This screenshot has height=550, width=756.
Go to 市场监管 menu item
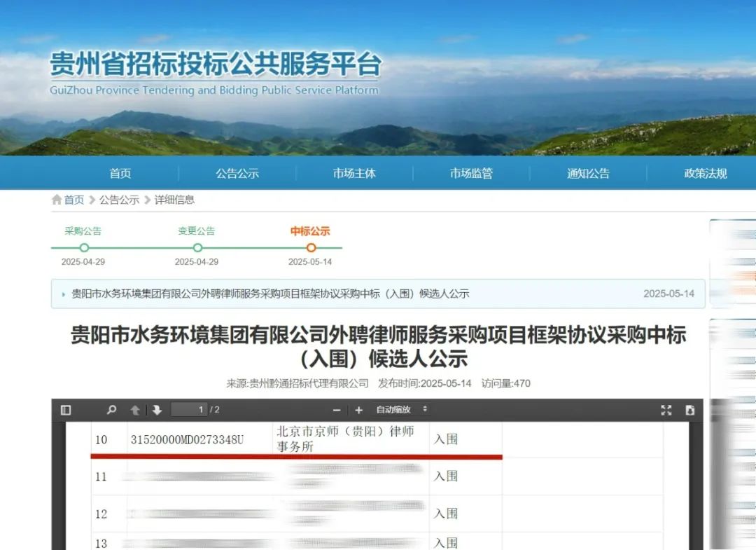point(472,174)
